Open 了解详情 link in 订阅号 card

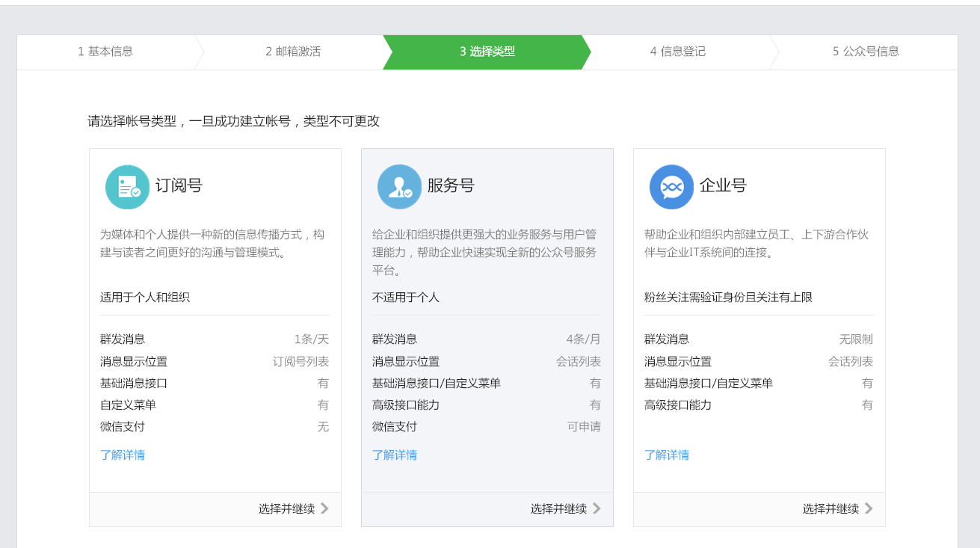pyautogui.click(x=123, y=455)
